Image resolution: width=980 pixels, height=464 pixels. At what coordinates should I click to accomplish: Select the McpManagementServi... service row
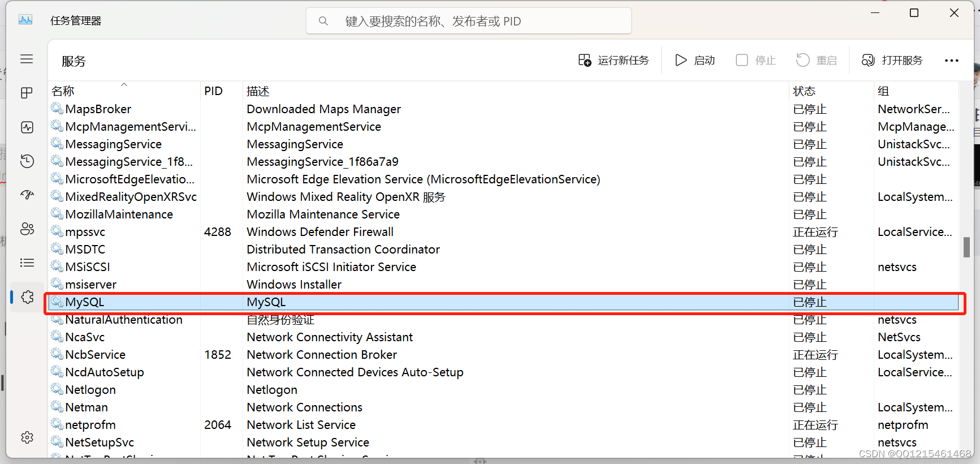(x=503, y=127)
